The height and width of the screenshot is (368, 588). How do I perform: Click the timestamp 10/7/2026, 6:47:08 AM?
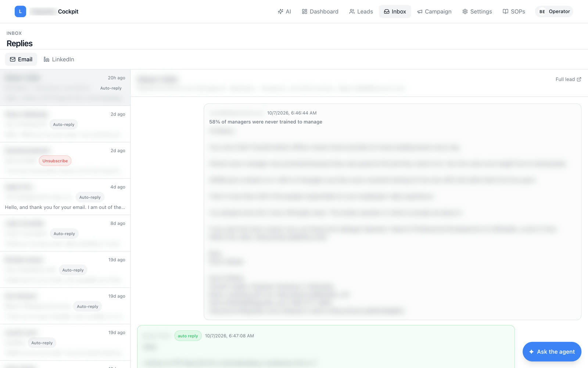tap(229, 336)
